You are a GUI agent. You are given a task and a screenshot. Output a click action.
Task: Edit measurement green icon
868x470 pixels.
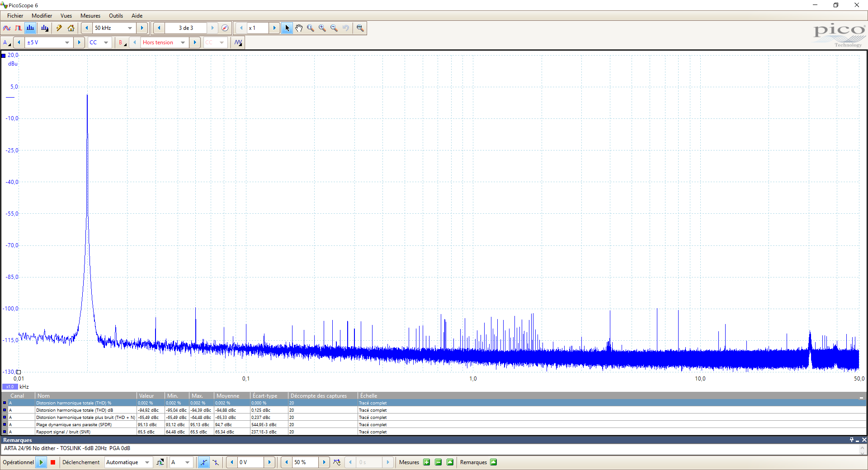coord(450,462)
